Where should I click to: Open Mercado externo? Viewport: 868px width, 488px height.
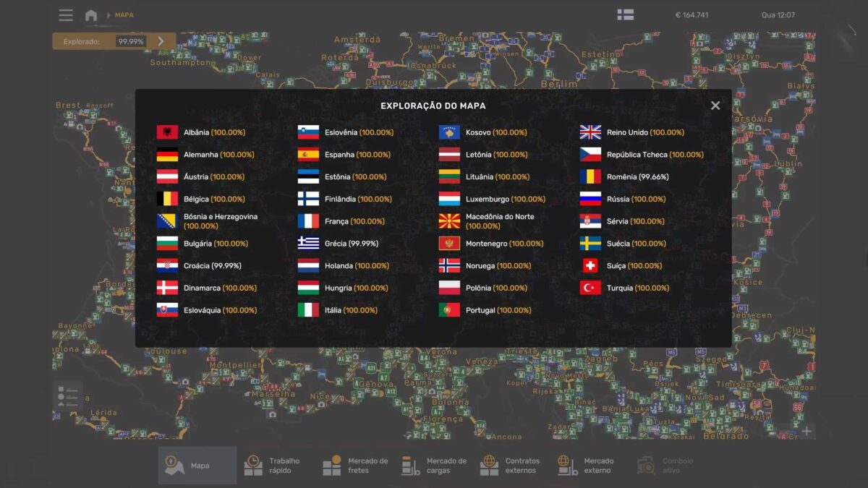587,466
